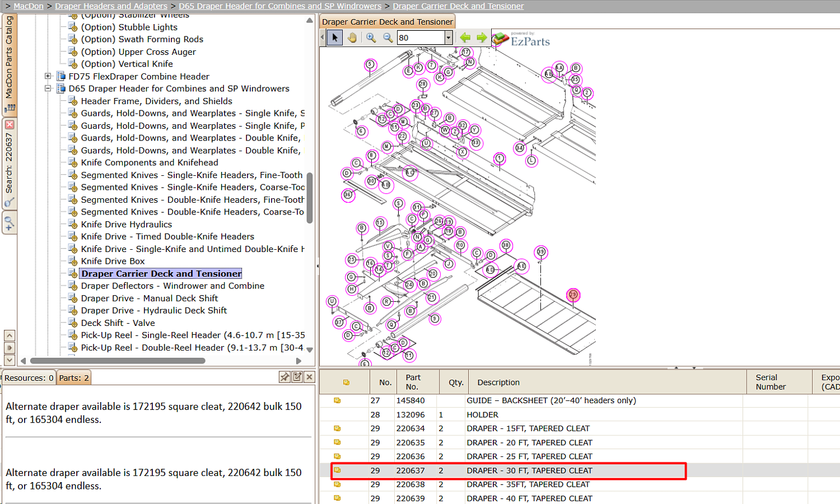The width and height of the screenshot is (840, 504).
Task: Select Header Frame, Dividers, and Shields
Action: pyautogui.click(x=156, y=101)
